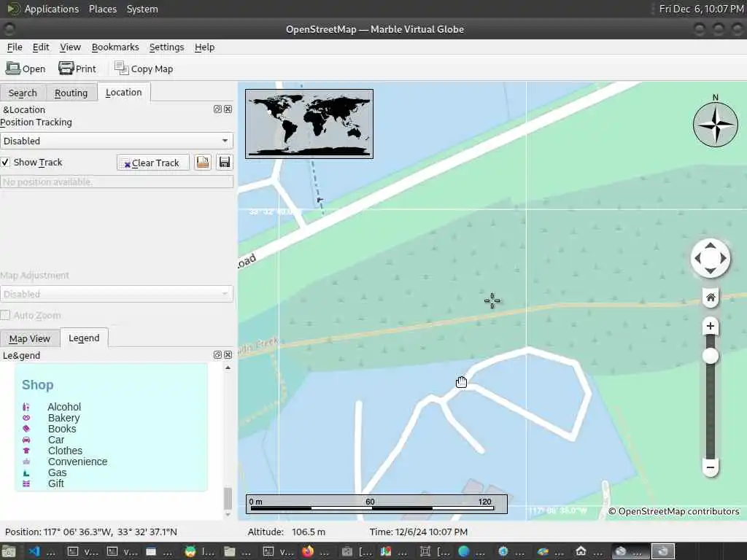Click the zoom out minus button

coord(711,467)
